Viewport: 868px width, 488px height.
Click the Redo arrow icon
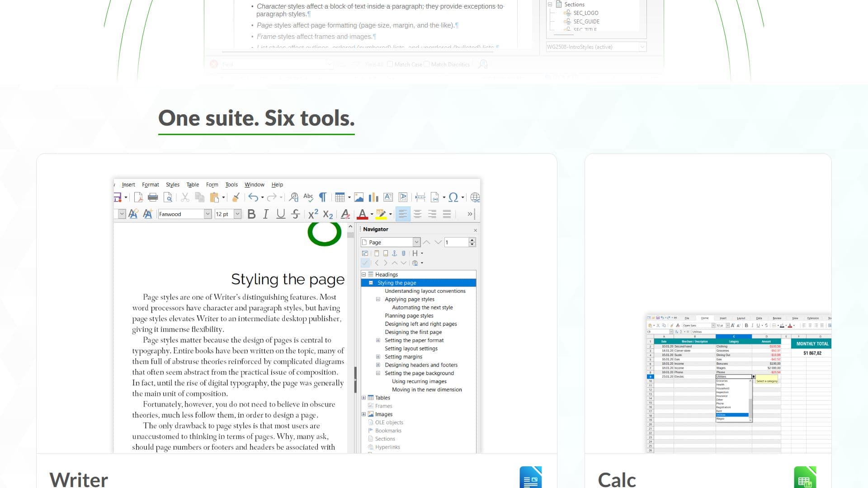click(x=271, y=197)
